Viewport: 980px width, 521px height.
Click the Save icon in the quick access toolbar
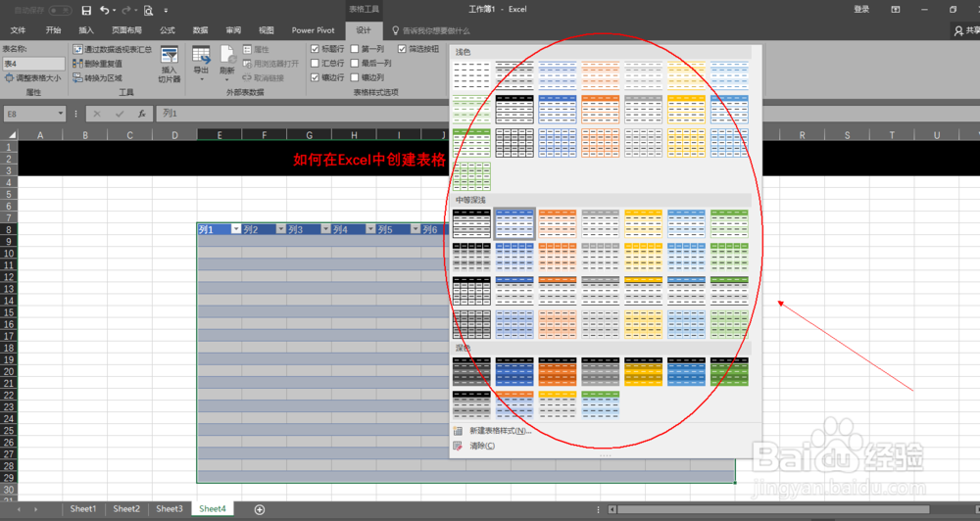click(x=86, y=10)
